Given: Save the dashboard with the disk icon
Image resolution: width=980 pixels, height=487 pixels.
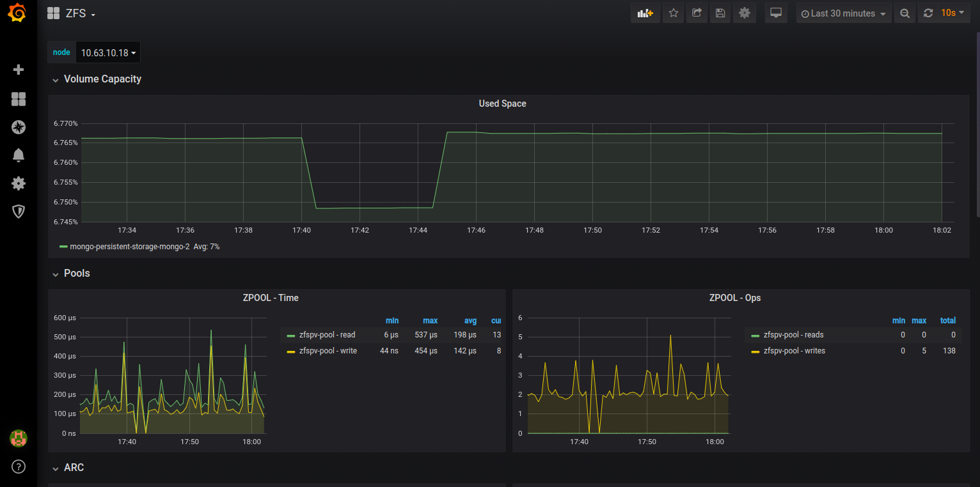Looking at the screenshot, I should [720, 13].
